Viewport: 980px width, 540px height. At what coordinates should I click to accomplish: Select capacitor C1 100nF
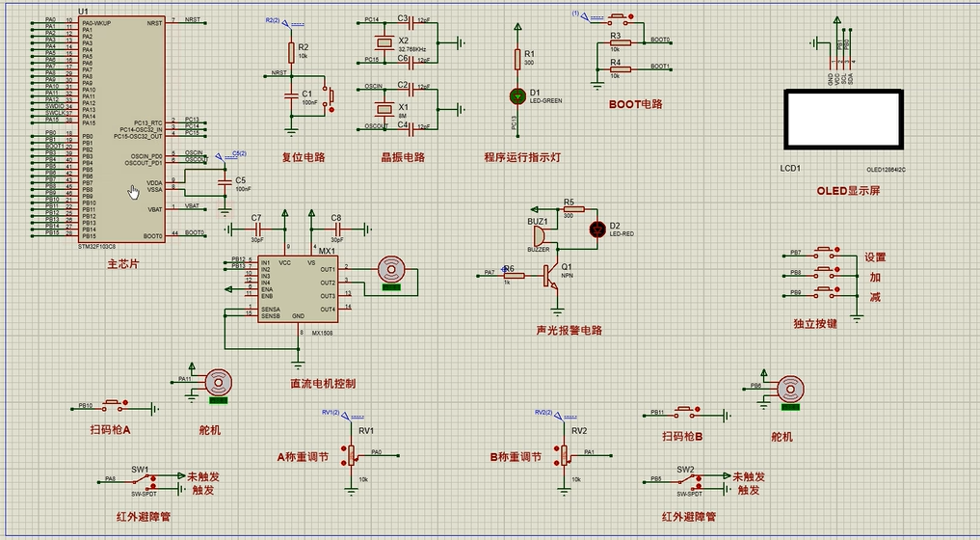[x=291, y=95]
